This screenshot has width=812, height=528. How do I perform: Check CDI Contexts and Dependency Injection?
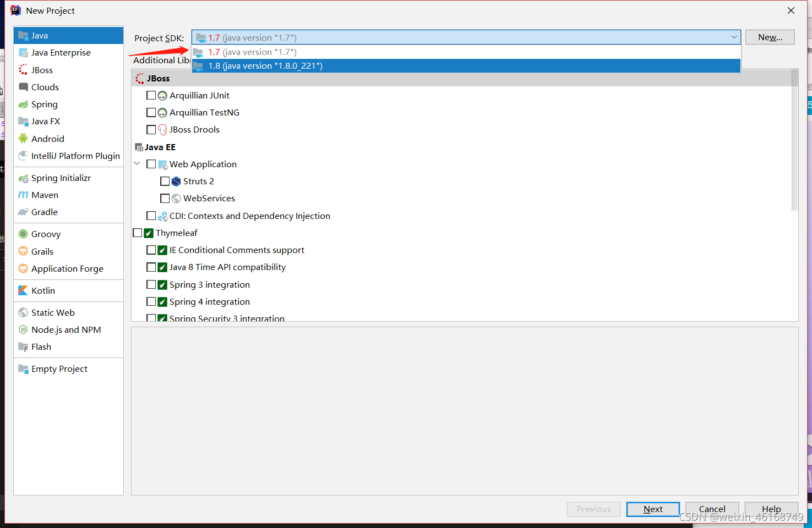[x=151, y=216]
